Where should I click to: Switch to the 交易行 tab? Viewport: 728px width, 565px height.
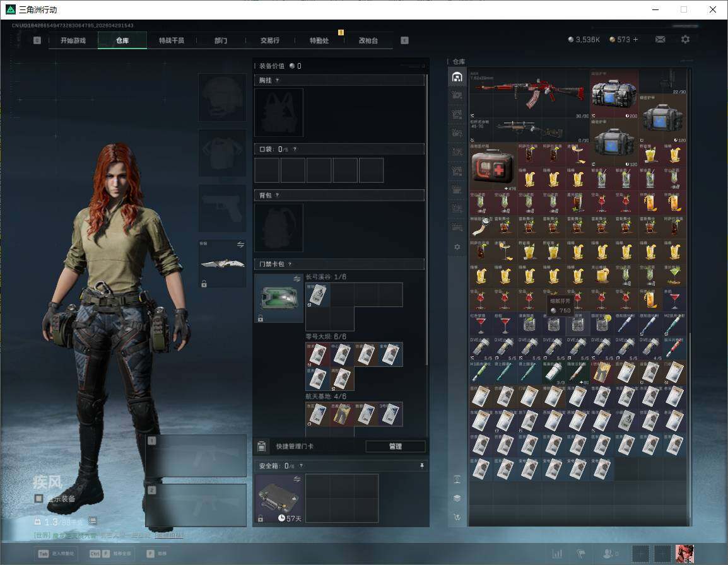tap(270, 40)
